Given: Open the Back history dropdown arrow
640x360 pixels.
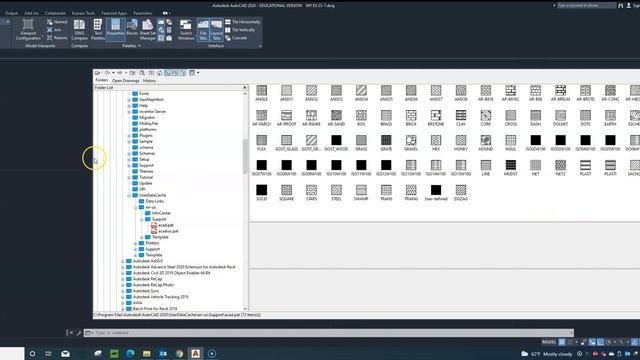Looking at the screenshot, I should 113,73.
